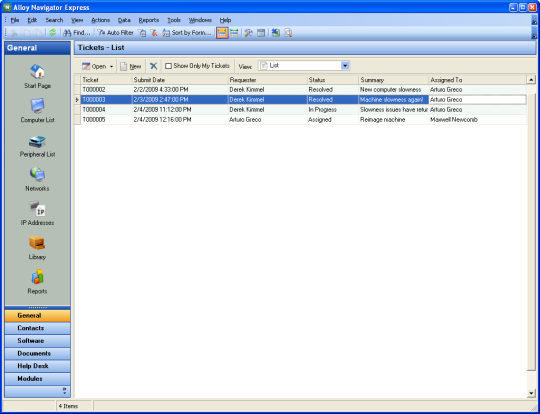Switch to the Contacts navigation pane

pos(37,328)
